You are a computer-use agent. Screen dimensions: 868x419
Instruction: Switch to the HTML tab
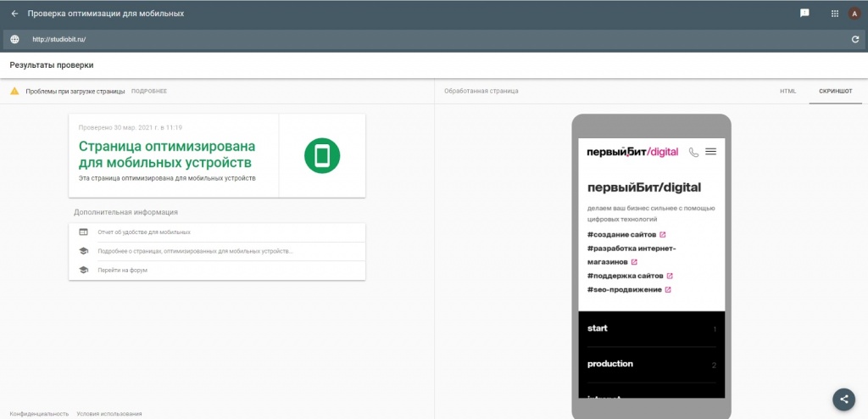(787, 91)
